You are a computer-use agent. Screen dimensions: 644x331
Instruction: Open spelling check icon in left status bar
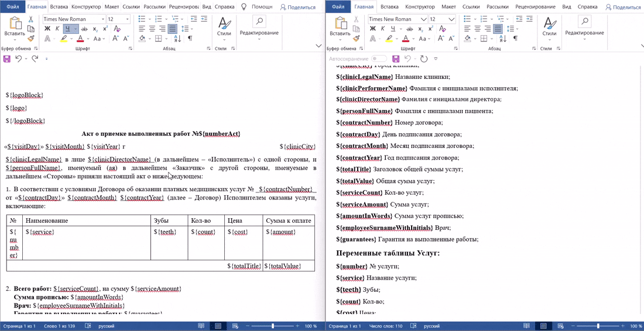tap(87, 326)
